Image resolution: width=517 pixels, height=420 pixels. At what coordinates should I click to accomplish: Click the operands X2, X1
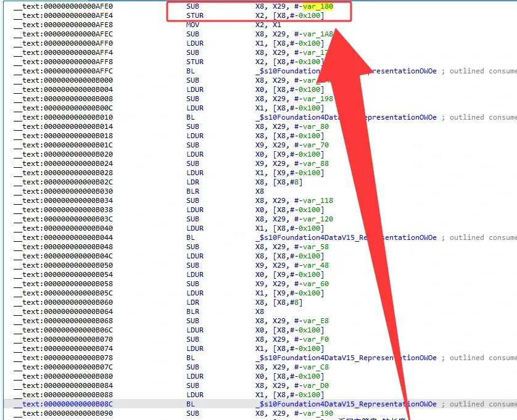click(268, 25)
